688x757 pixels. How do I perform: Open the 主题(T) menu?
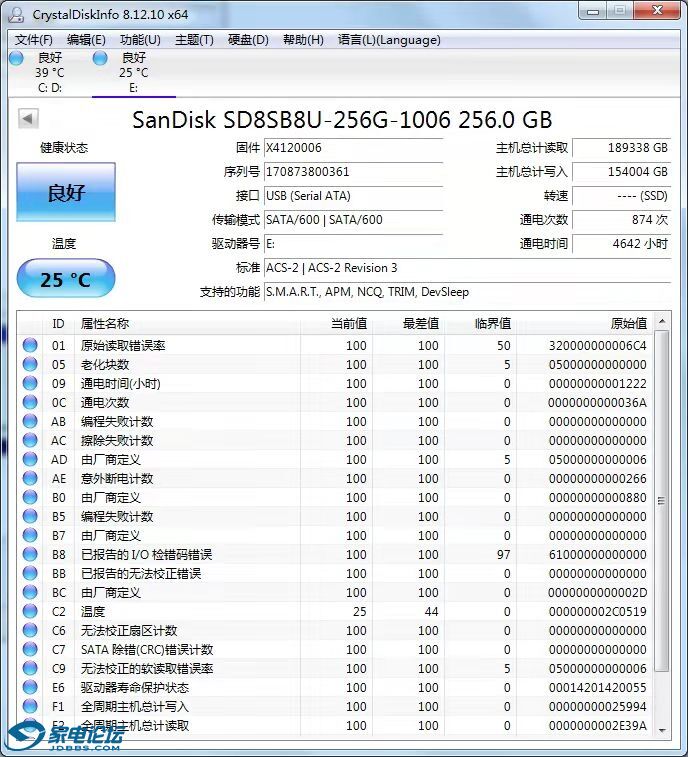click(x=194, y=40)
